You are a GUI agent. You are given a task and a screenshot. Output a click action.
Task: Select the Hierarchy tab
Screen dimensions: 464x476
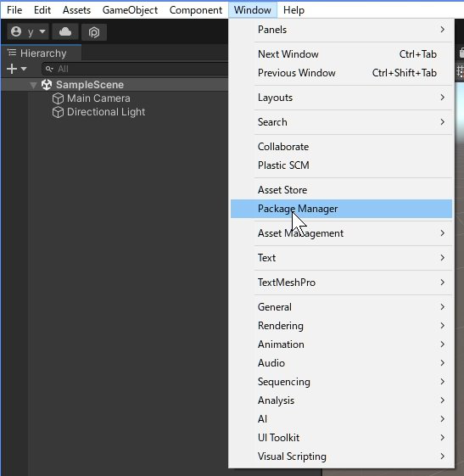tap(41, 53)
